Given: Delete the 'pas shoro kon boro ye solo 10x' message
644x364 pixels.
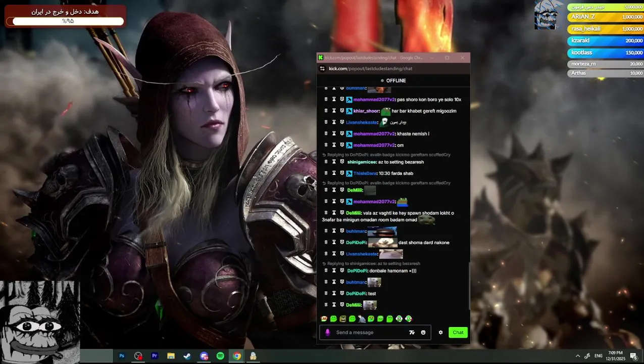Looking at the screenshot, I should pyautogui.click(x=326, y=100).
